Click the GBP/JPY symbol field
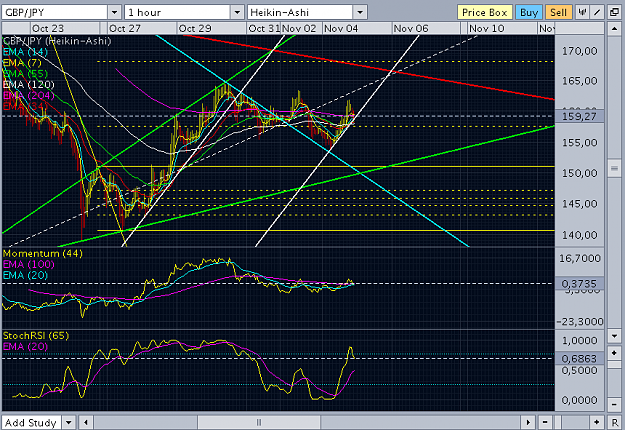Viewport: 625px width, 430px height. [55, 12]
